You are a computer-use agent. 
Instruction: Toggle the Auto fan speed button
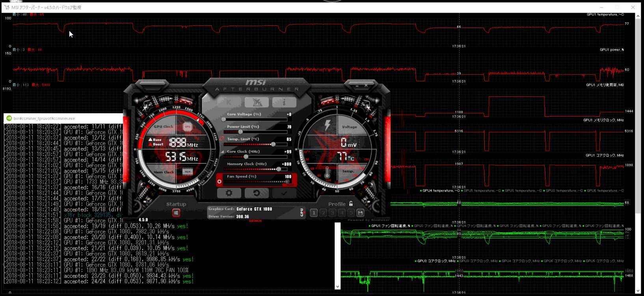click(290, 184)
